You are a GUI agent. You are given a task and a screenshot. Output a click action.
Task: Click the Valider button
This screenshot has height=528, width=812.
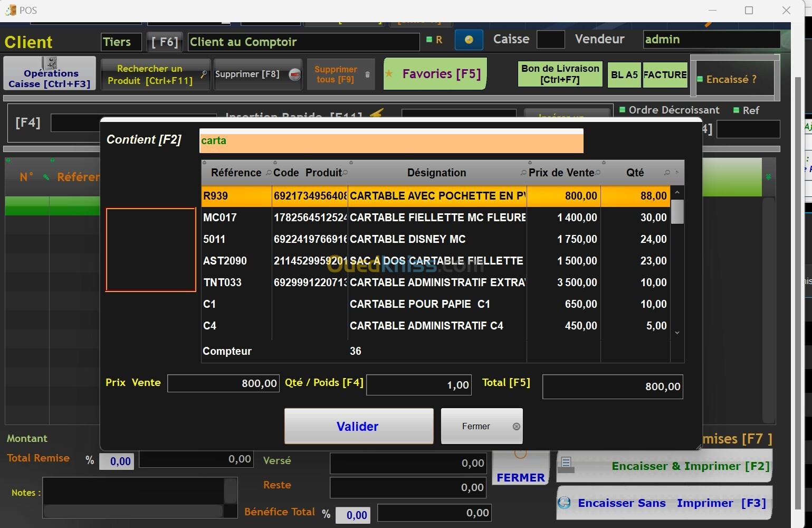tap(359, 426)
